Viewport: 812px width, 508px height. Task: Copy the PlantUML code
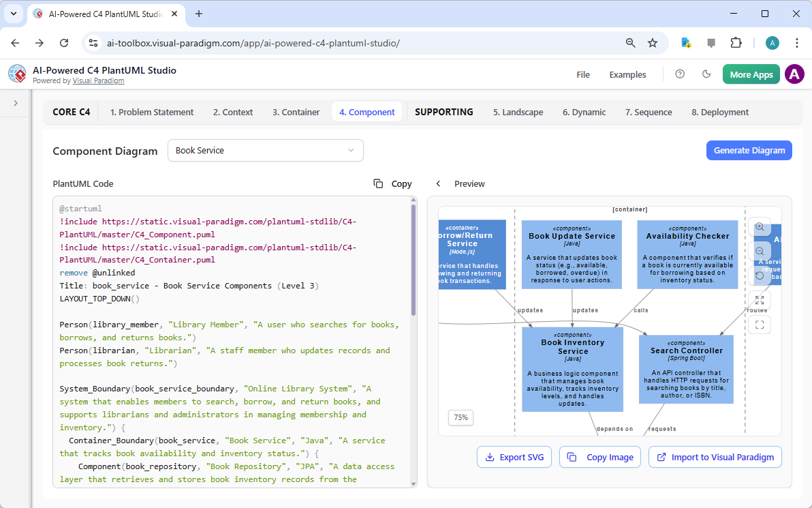tap(392, 183)
